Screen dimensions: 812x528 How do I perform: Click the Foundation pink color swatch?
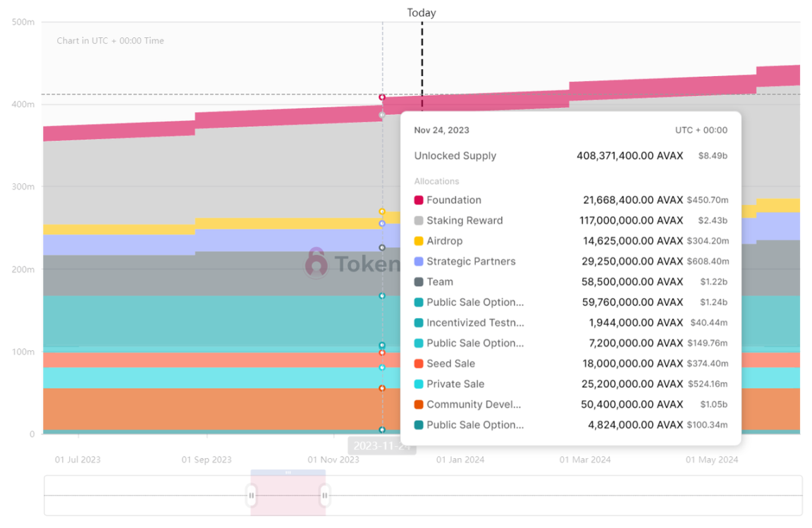pyautogui.click(x=419, y=200)
